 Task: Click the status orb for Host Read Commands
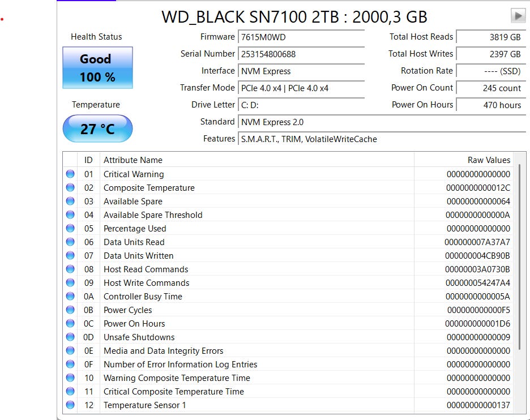pyautogui.click(x=70, y=269)
